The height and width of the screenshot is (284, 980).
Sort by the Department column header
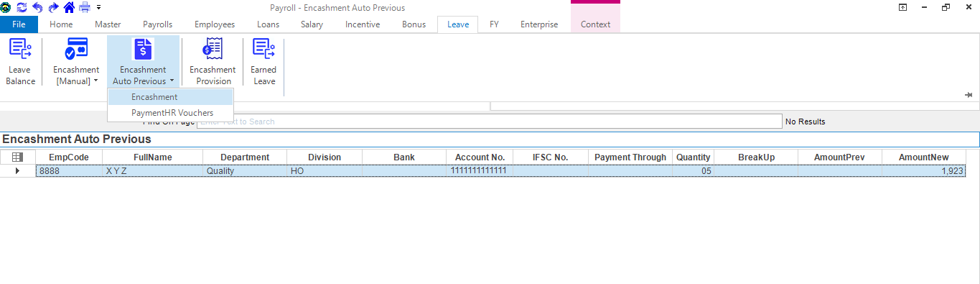coord(245,157)
